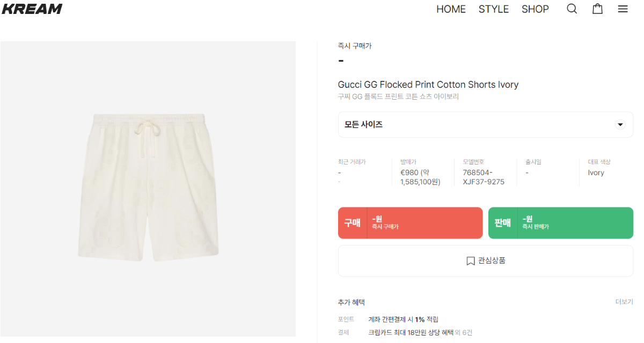Viewport: 644px width, 343px height.
Task: Click the 계좌 간편결제 1% point benefit
Action: [x=403, y=319]
